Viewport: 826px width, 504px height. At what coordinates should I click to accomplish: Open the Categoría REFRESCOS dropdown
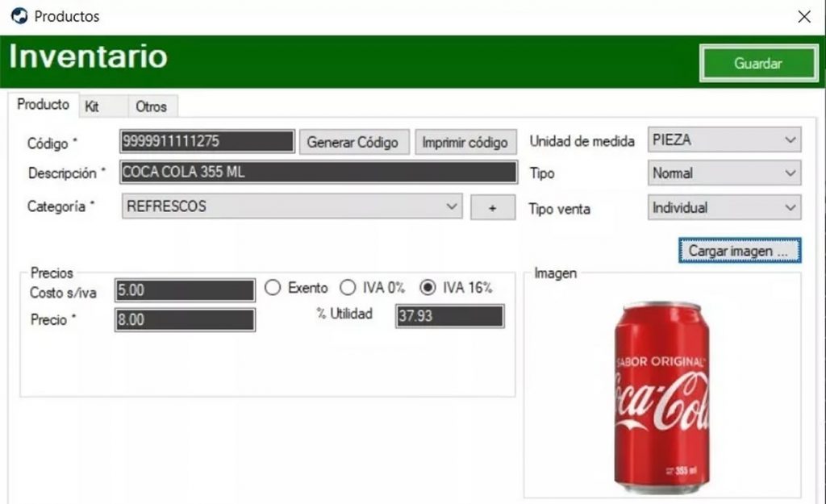[x=292, y=206]
